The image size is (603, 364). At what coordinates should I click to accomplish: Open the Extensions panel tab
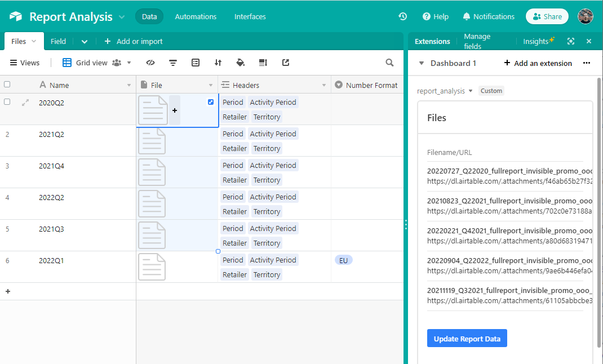click(x=432, y=42)
